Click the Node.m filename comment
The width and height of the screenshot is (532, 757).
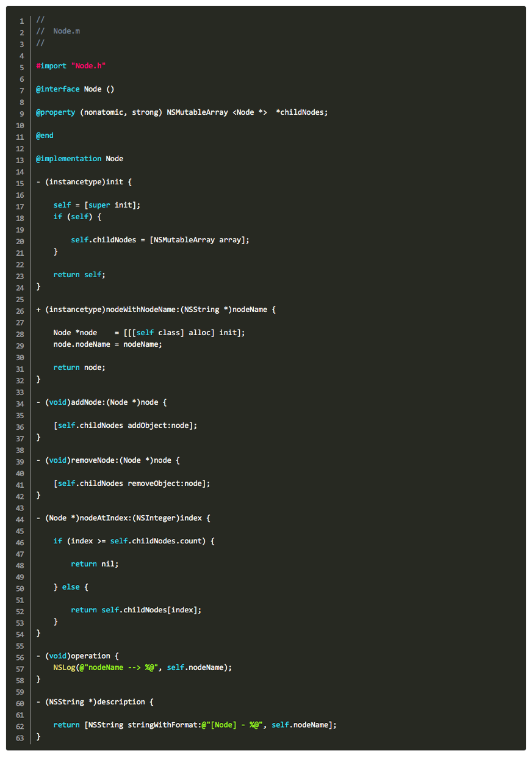point(66,31)
